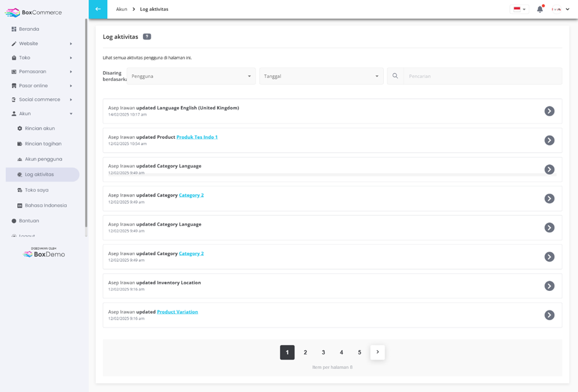Expand the Social commerce submenu arrow
This screenshot has height=392, width=578.
coord(71,100)
